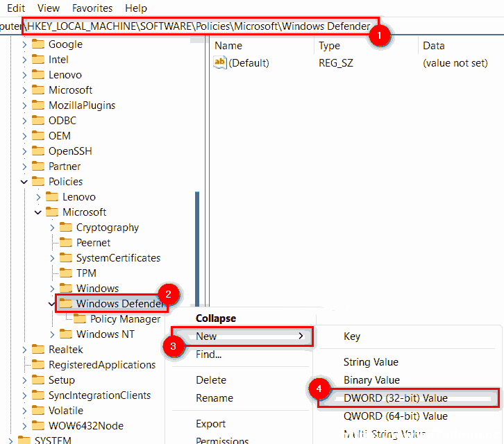Expand the Windows NT key
Screen dimensions: 504x444
click(52, 334)
